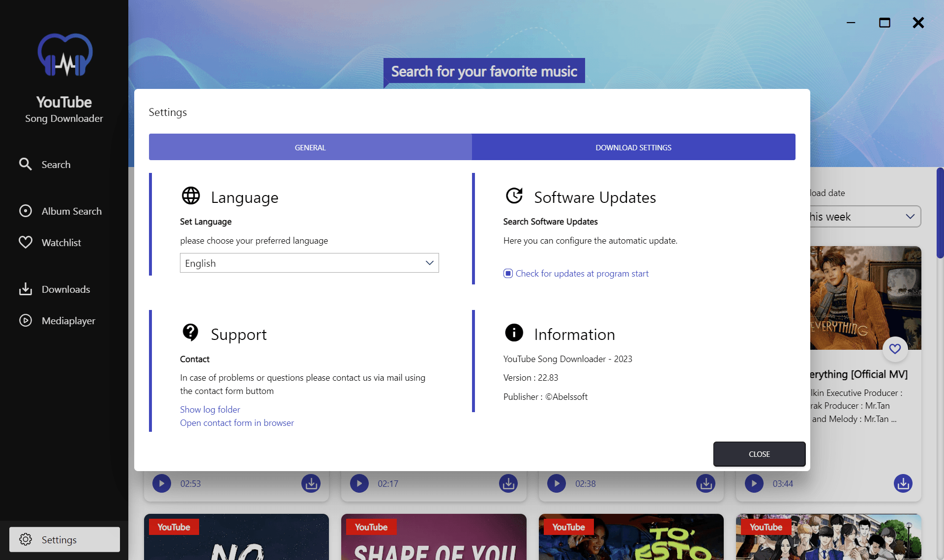Screen dimensions: 944x560
Task: Download the 02:53 track
Action: click(x=311, y=483)
